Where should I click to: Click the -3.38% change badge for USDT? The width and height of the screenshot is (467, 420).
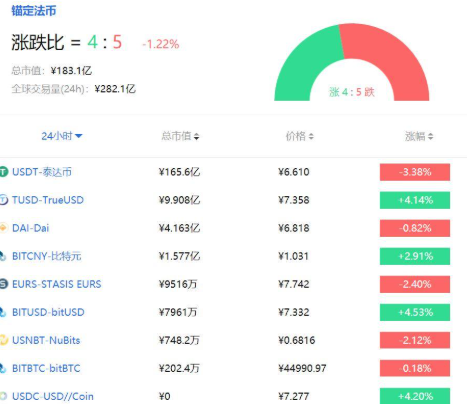pos(415,172)
